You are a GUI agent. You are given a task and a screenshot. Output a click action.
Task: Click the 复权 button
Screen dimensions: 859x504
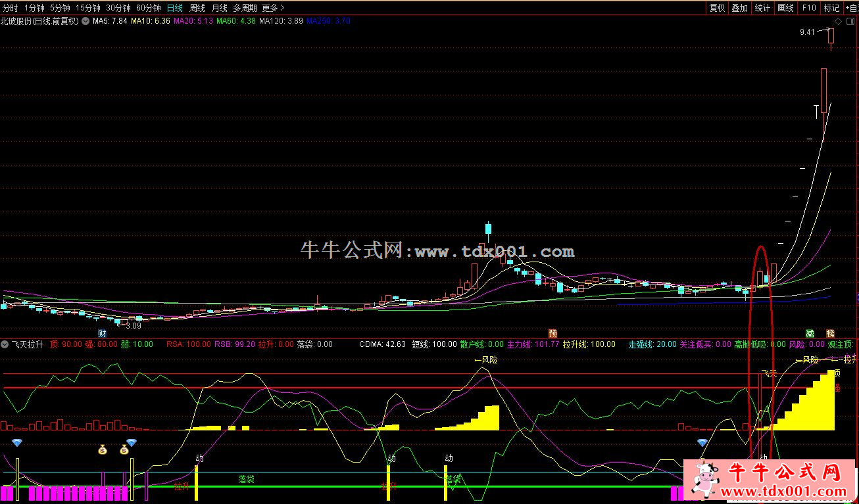[717, 8]
